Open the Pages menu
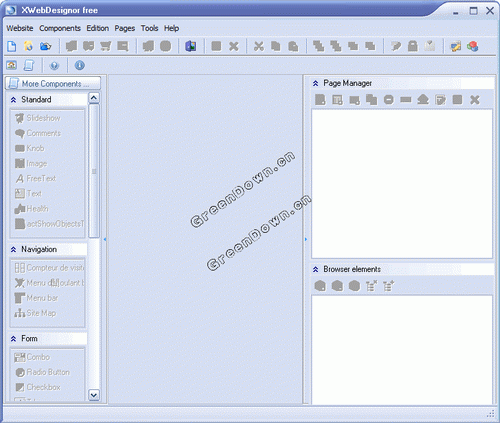This screenshot has height=423, width=500. coord(125,28)
